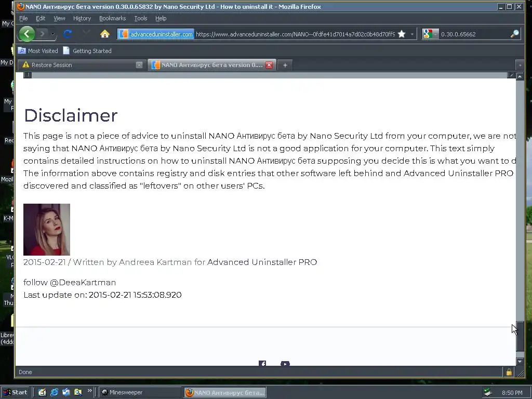Click the vertical scrollbar down arrow
The image size is (532, 399).
coord(520,362)
